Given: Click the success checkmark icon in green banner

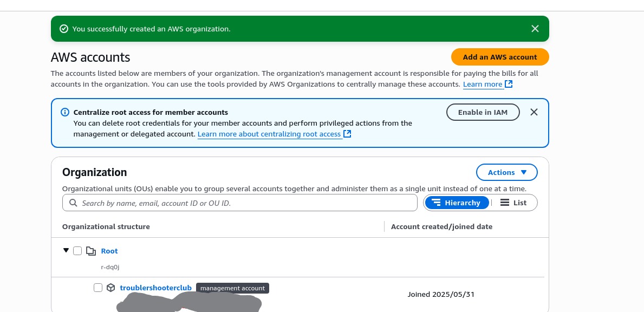Looking at the screenshot, I should coord(64,29).
